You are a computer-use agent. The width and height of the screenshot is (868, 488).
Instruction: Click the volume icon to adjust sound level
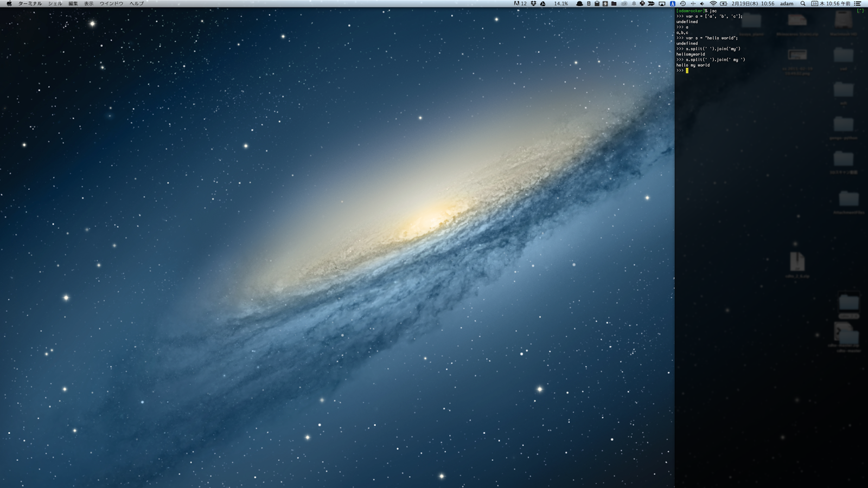pyautogui.click(x=703, y=4)
